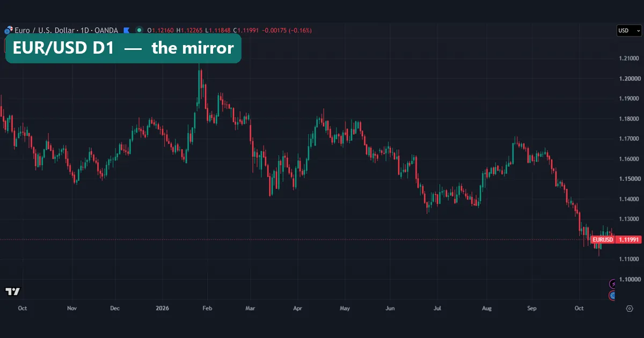Image resolution: width=644 pixels, height=338 pixels.
Task: Click the 2026 label on time axis
Action: (162, 308)
